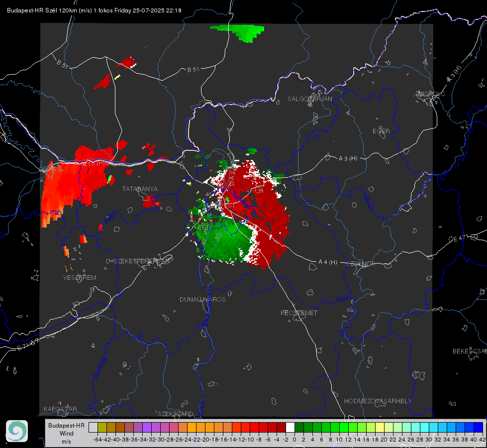Select the SZÉKESFEHÉRVÁR city label
The width and height of the screenshot is (487, 448).
143,261
